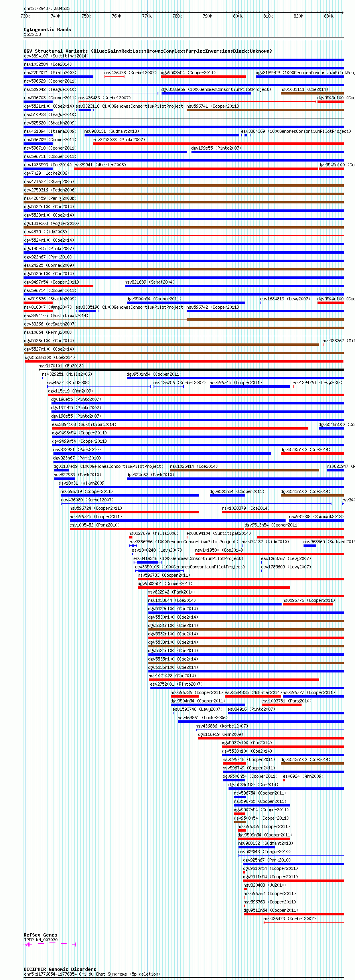Select nsv4677 (Kidd2008) label

(x=68, y=383)
